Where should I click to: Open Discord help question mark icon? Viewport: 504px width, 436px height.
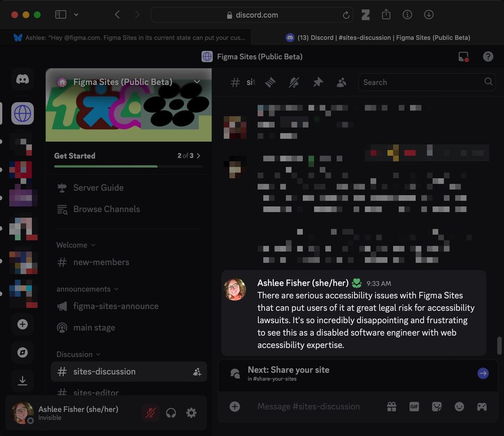(x=488, y=56)
